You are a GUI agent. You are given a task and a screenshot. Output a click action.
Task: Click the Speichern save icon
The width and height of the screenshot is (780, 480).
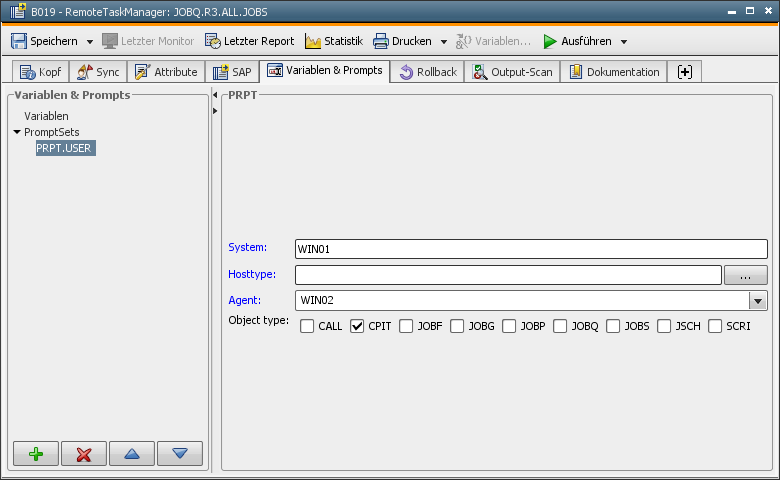[x=19, y=41]
